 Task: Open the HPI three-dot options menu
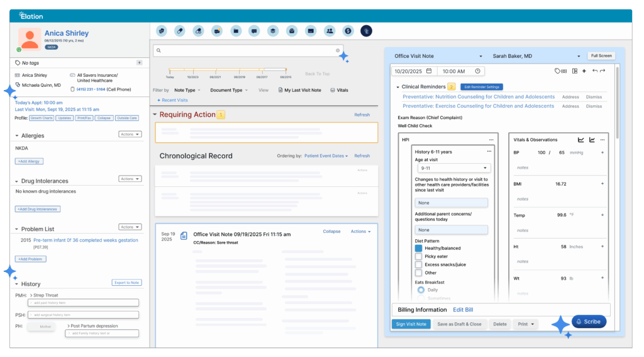(x=491, y=139)
